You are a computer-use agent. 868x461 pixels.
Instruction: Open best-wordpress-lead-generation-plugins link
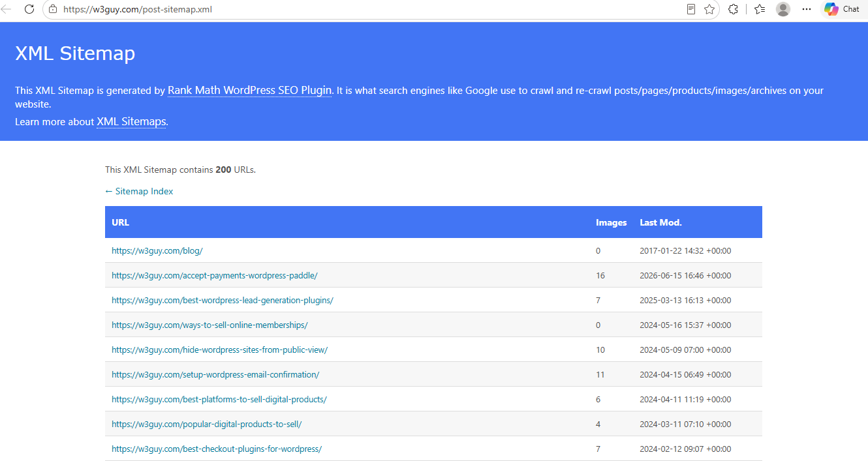pos(223,300)
